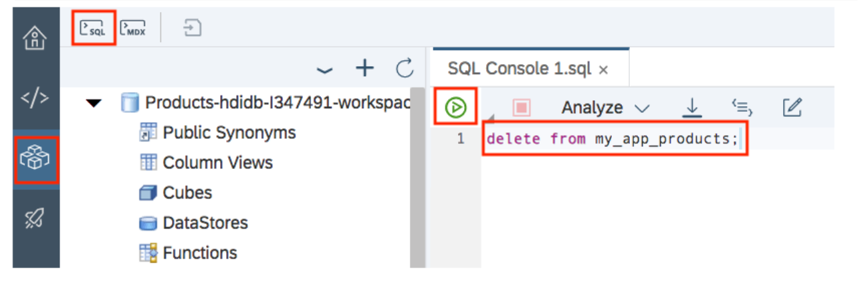Stop the running SQL execution
The image size is (868, 294).
coord(521,108)
